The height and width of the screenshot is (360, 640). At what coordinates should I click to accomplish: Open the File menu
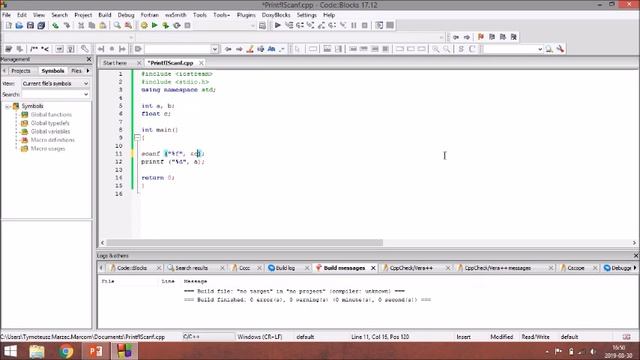point(7,15)
